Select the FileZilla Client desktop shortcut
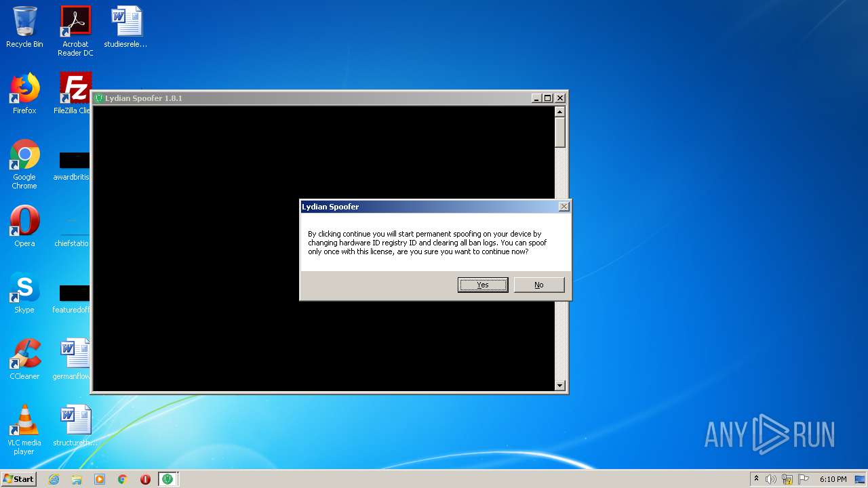 (x=73, y=94)
